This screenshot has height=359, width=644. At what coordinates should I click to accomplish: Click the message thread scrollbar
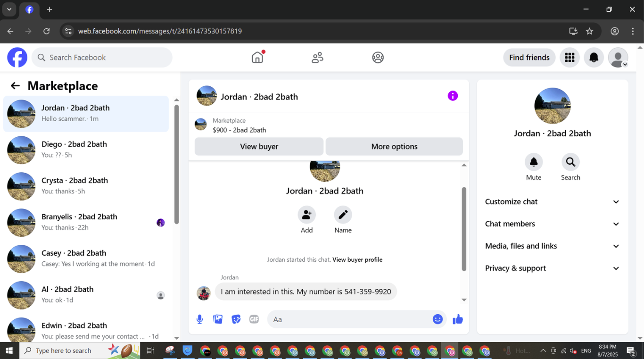coord(464,229)
